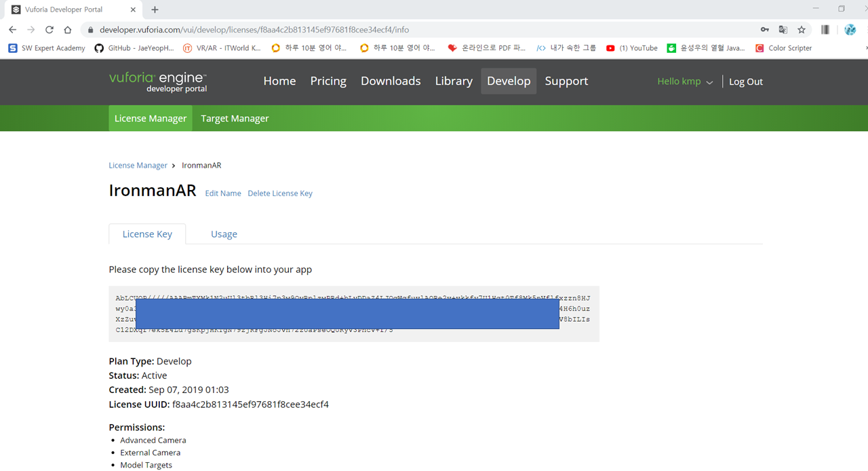Open the GitHub - JaeYeopH bookmark
This screenshot has width=868, height=471.
click(x=134, y=48)
